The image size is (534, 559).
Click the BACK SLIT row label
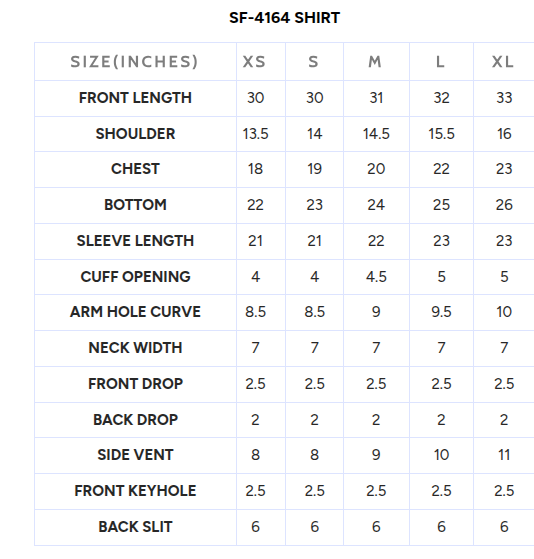pyautogui.click(x=135, y=527)
